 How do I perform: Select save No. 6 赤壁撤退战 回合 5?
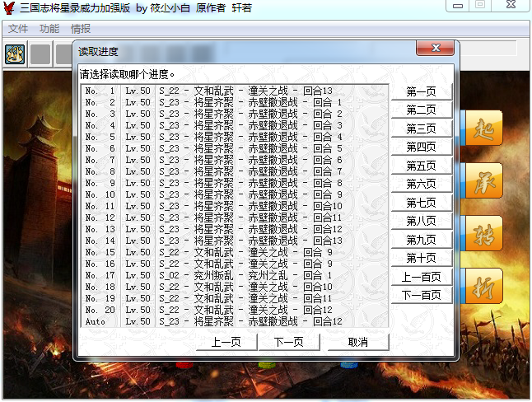[x=235, y=149]
